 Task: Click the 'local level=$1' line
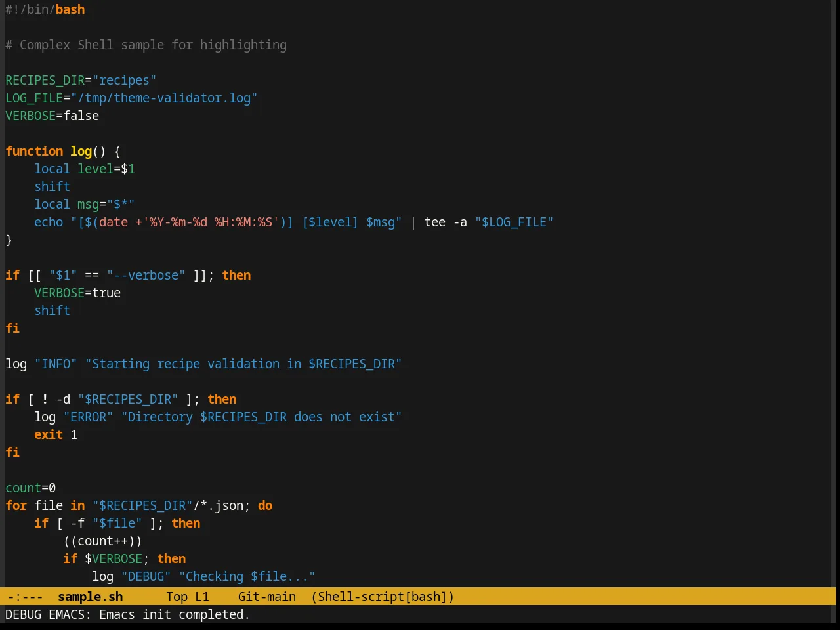pyautogui.click(x=85, y=169)
